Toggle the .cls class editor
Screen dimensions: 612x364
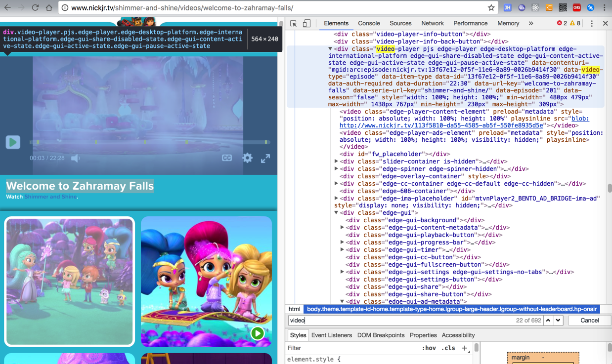click(x=448, y=348)
